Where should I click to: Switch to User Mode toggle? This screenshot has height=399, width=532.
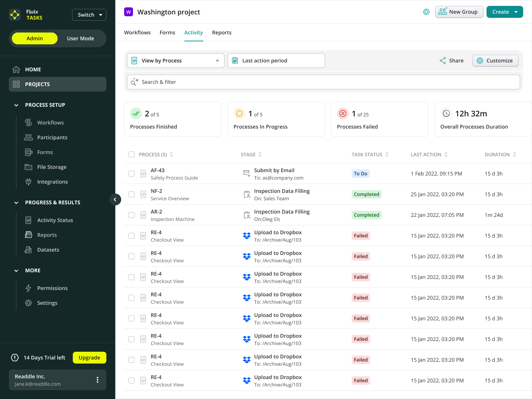(x=80, y=38)
